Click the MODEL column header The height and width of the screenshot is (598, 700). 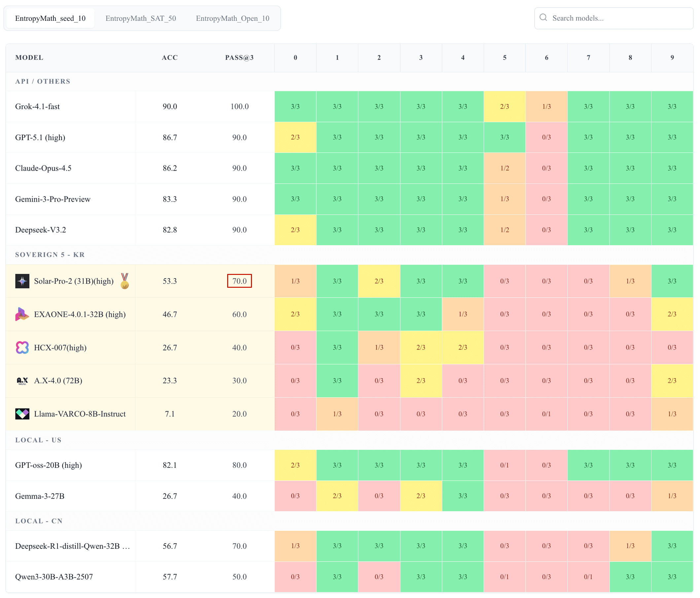tap(29, 57)
